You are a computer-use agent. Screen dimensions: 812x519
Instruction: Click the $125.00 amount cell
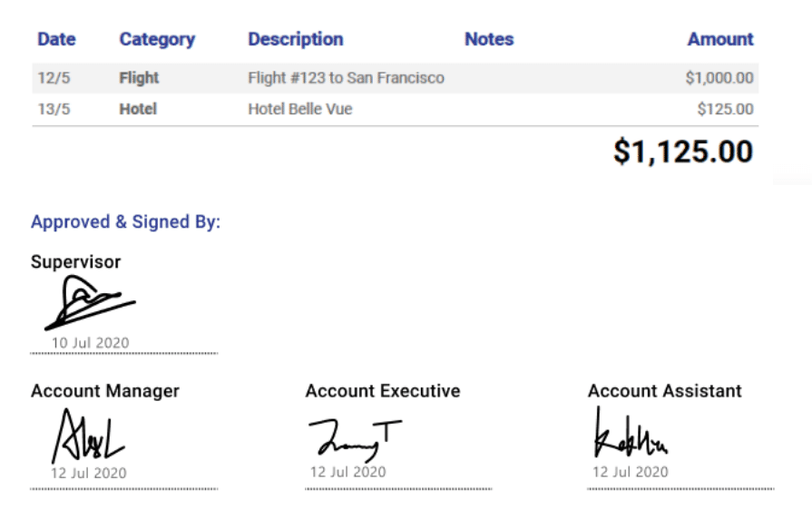coord(725,109)
